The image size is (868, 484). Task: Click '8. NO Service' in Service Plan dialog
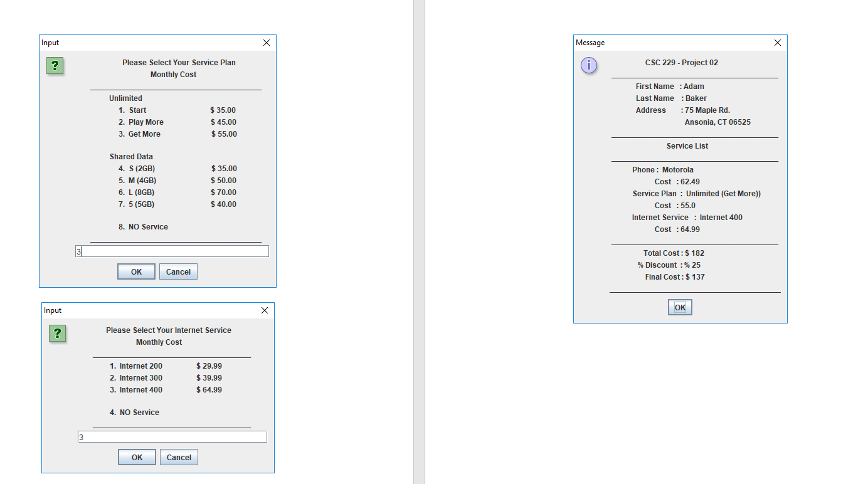click(x=144, y=227)
